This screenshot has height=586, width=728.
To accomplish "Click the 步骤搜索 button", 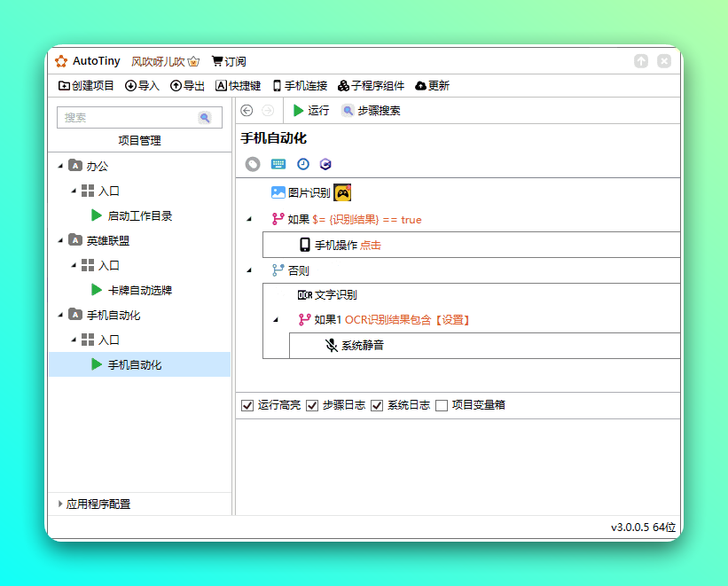I will (x=372, y=111).
